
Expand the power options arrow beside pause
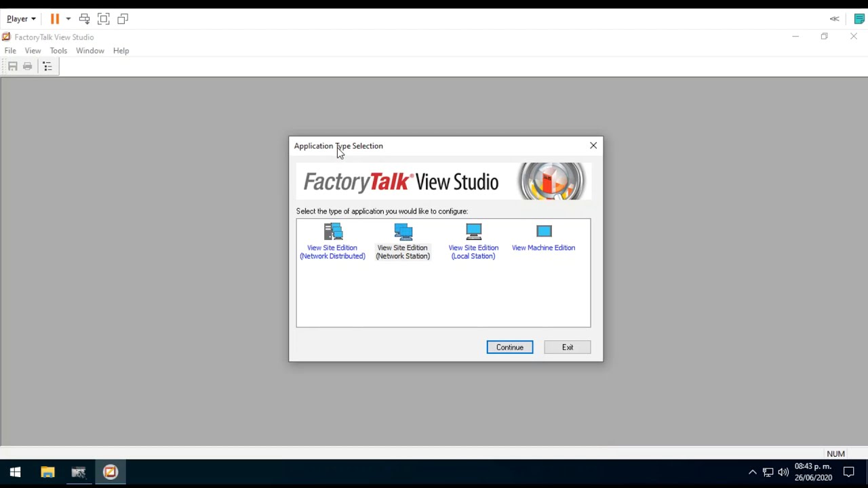[68, 19]
